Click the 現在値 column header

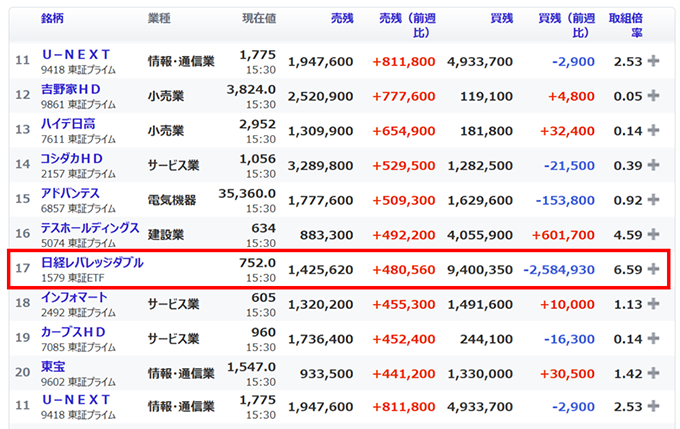[259, 18]
